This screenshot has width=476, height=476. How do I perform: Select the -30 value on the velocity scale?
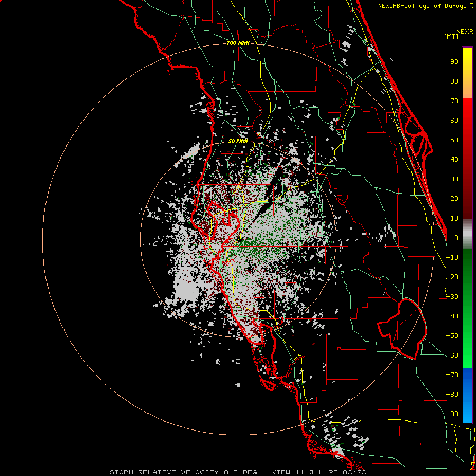click(452, 297)
